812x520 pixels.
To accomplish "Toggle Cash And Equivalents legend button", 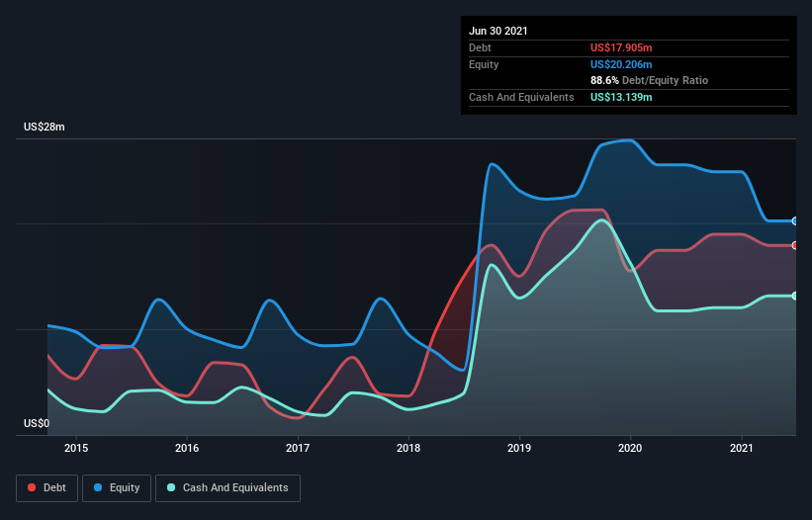I will pyautogui.click(x=227, y=488).
